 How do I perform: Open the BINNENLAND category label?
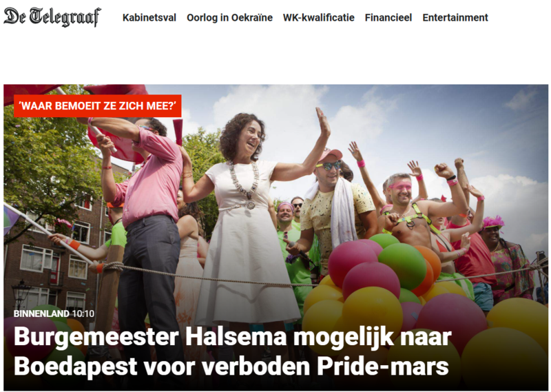tap(41, 313)
